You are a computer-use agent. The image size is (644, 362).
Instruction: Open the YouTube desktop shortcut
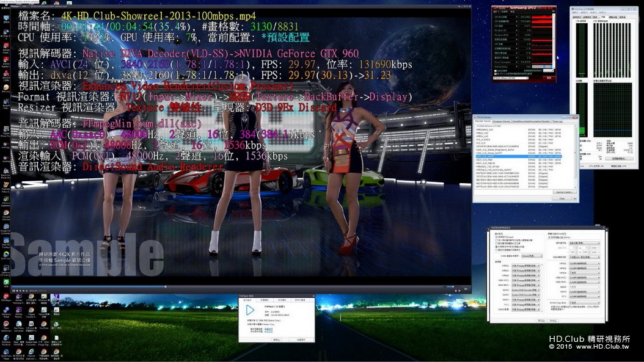click(44, 325)
